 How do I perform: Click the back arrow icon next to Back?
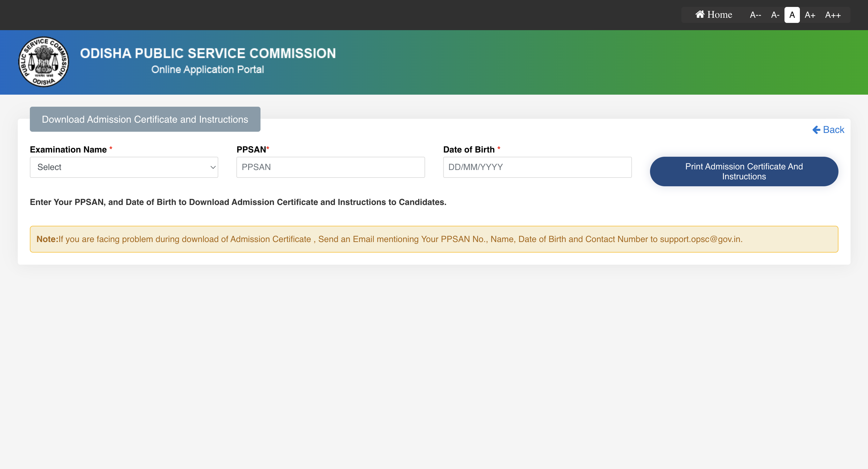pos(817,130)
